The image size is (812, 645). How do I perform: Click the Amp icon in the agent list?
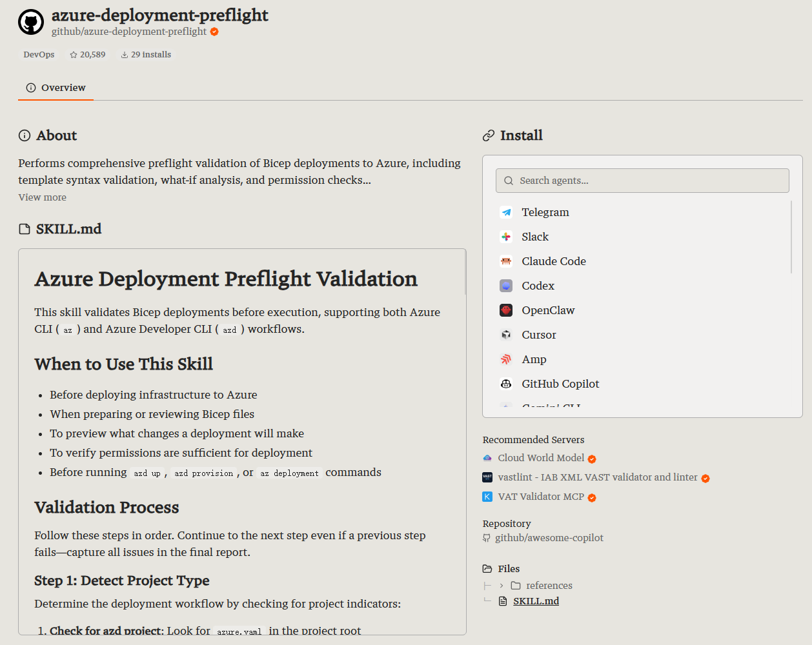pyautogui.click(x=506, y=359)
